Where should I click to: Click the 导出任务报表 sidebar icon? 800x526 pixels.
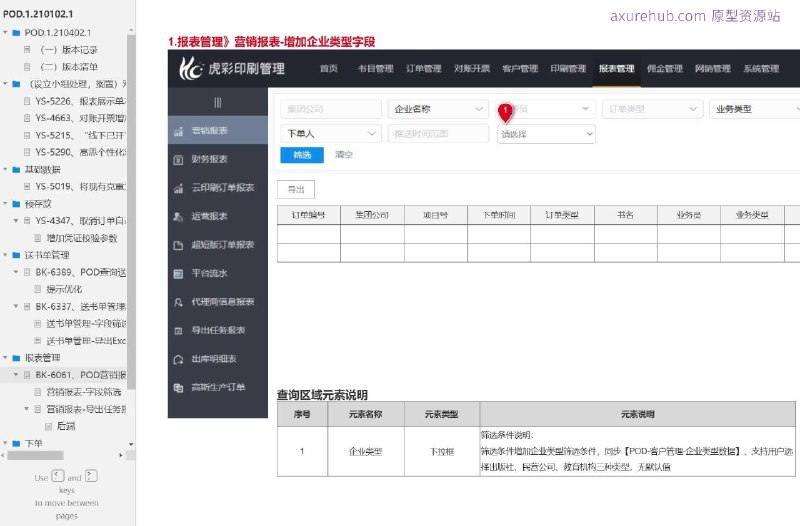pos(178,331)
